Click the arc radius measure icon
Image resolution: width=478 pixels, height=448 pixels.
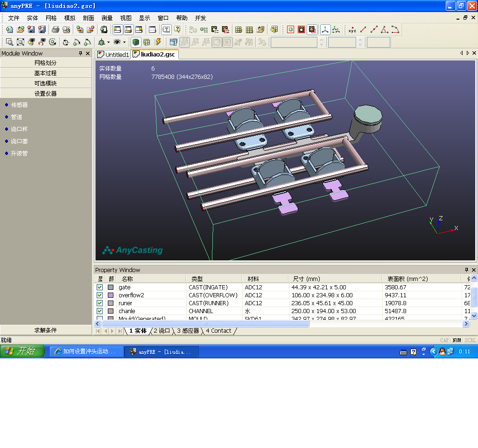(395, 29)
